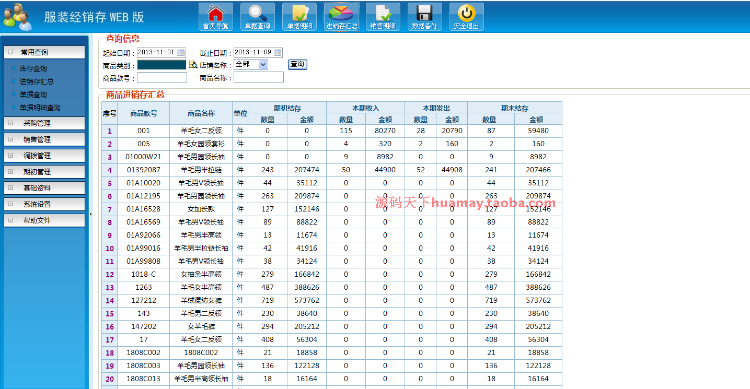
Task: Click the 序号 column header
Action: (x=110, y=113)
